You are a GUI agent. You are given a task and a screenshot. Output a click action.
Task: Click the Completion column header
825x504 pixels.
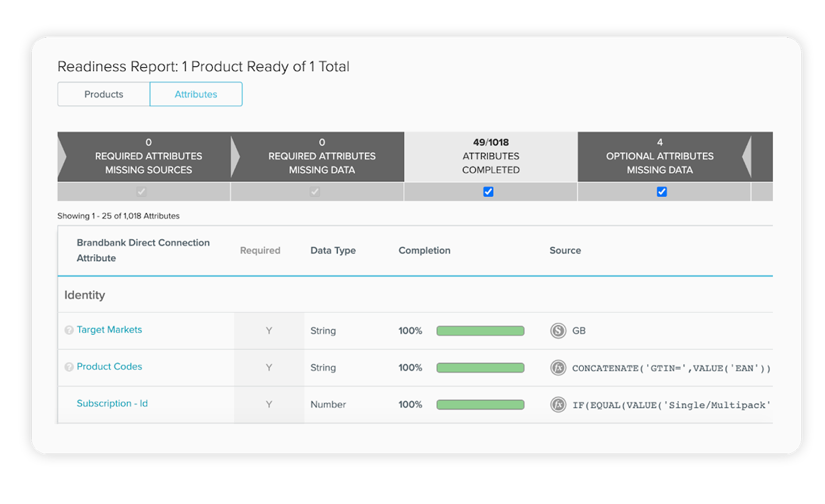(424, 250)
